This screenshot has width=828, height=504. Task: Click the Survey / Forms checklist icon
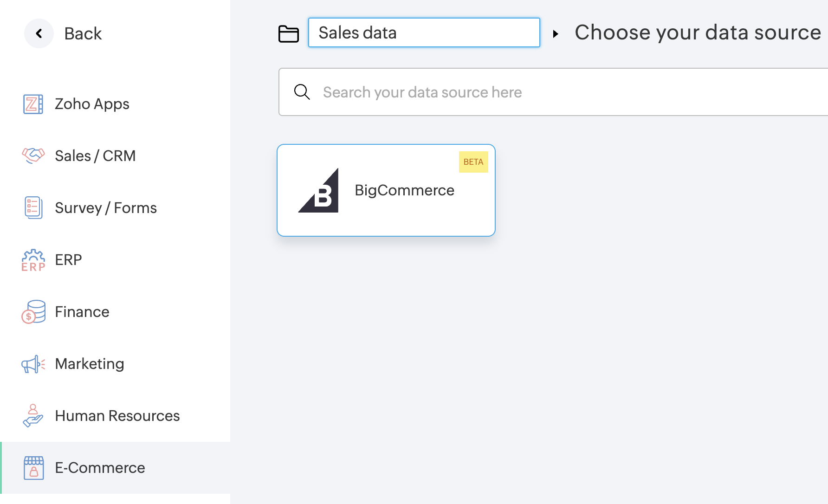[33, 207]
